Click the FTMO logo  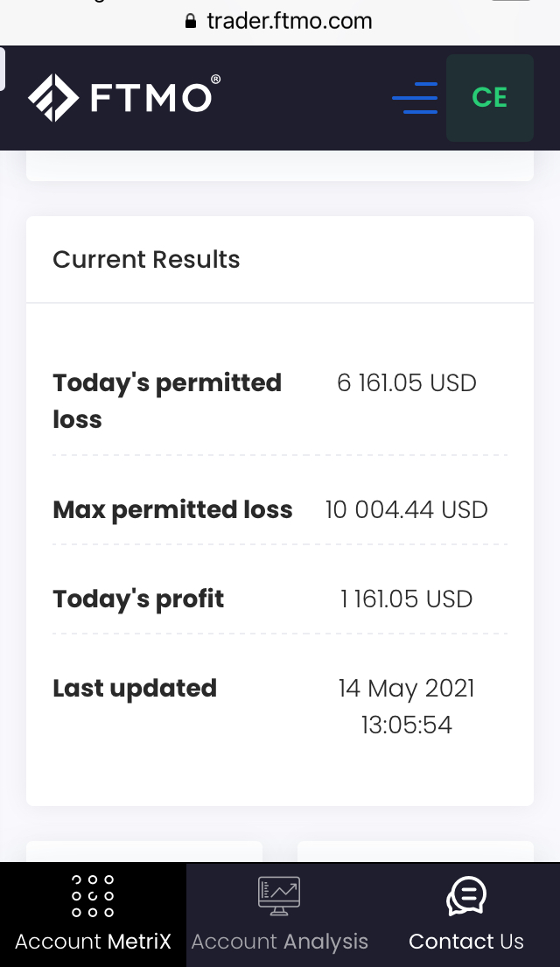pyautogui.click(x=123, y=96)
